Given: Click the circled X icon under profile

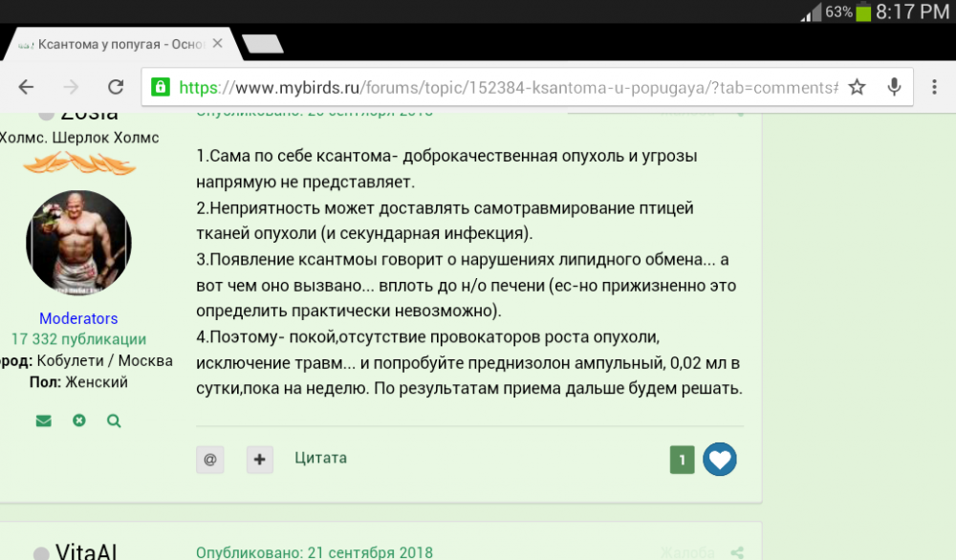Looking at the screenshot, I should (x=79, y=420).
